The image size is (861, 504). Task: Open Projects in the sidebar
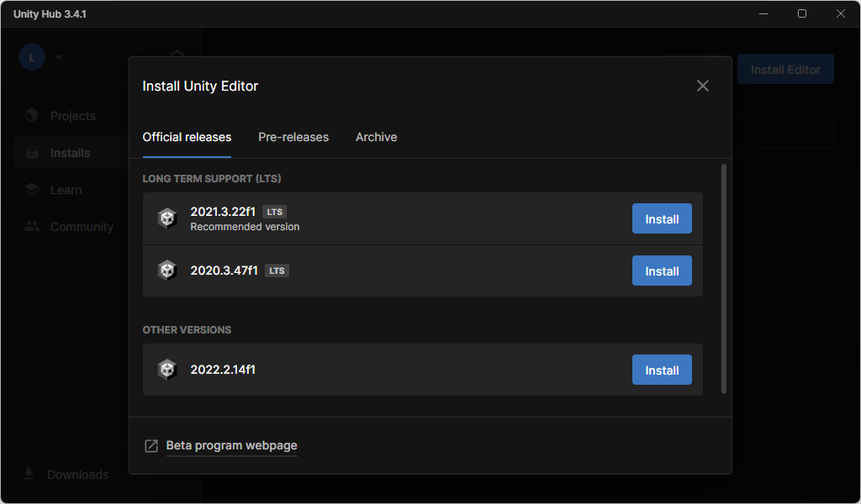tap(73, 116)
